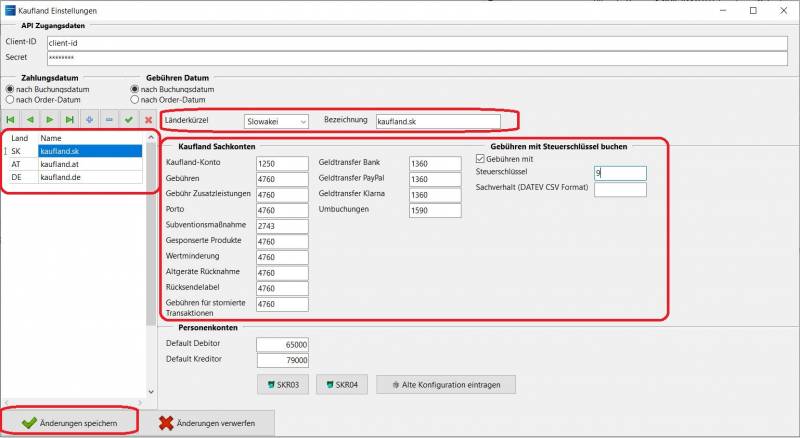This screenshot has height=438, width=800.
Task: Click the Kaufland-Konto input field
Action: [281, 163]
